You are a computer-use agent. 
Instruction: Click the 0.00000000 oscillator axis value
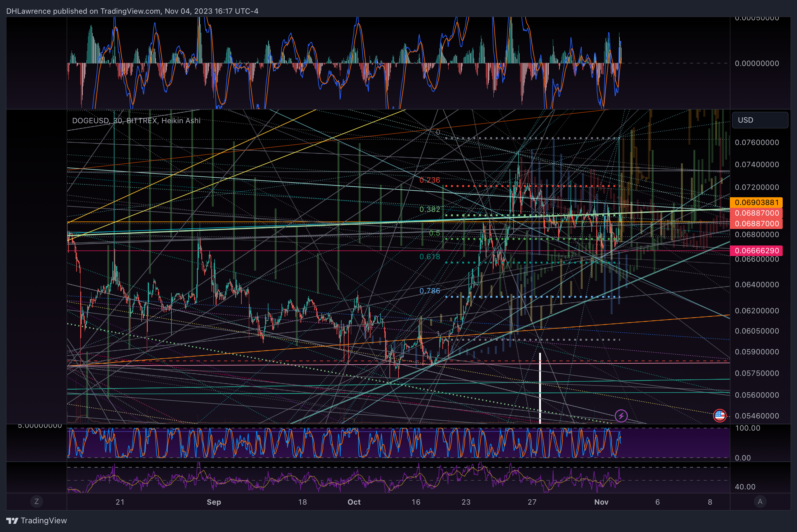tap(757, 63)
